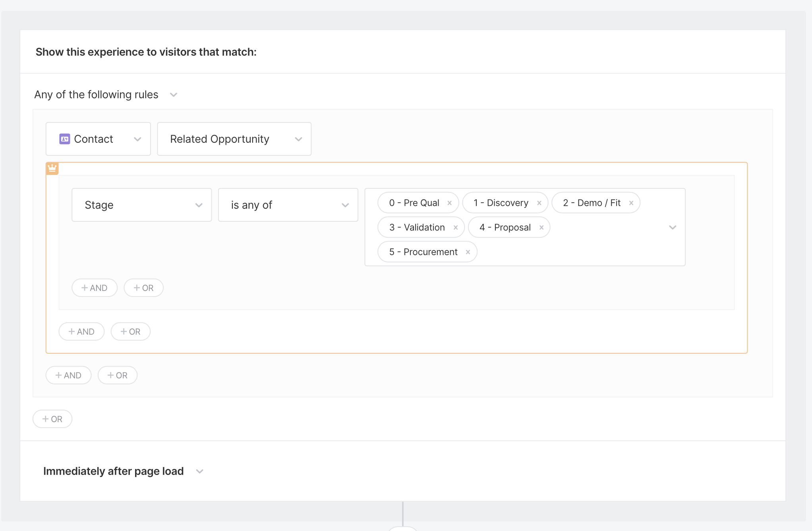Click the orange crown icon on rule group

52,168
